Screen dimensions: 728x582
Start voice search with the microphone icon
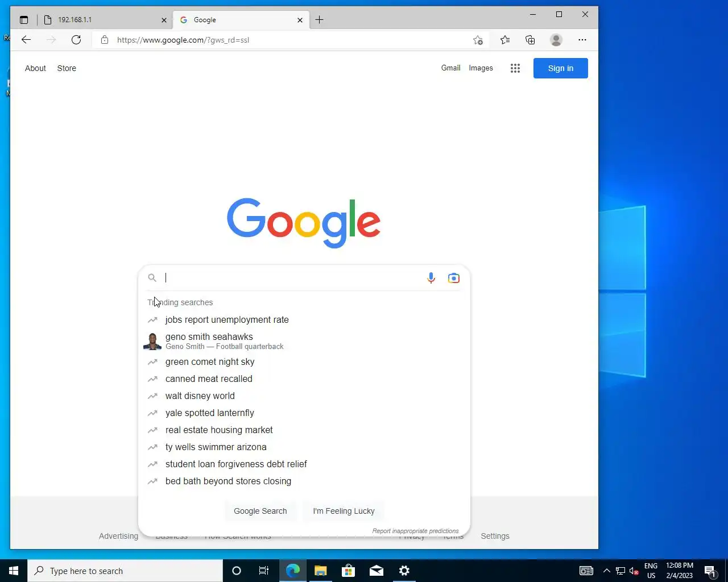point(431,278)
